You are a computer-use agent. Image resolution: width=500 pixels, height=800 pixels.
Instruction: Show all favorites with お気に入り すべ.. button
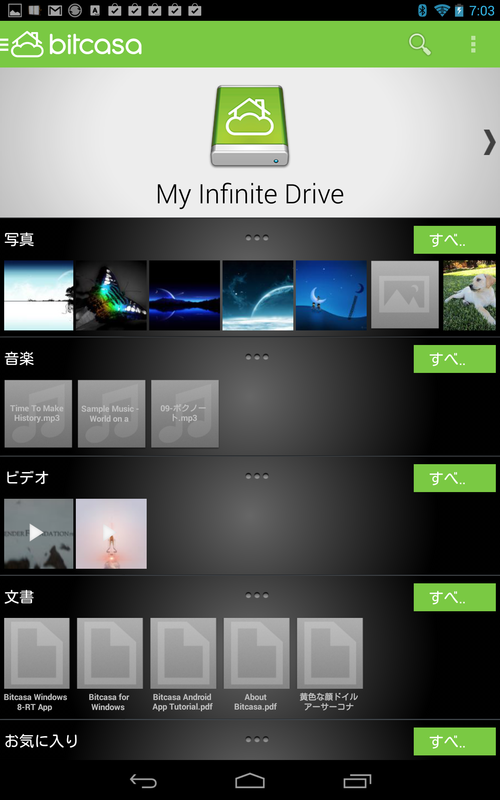[454, 741]
